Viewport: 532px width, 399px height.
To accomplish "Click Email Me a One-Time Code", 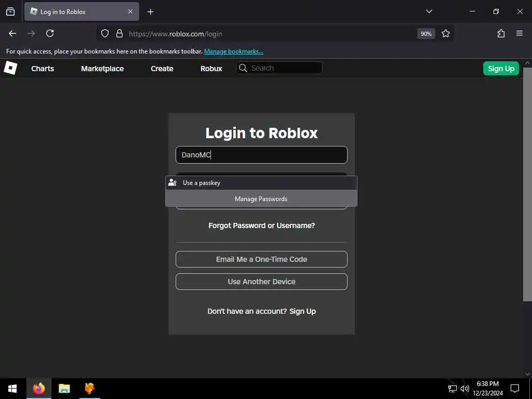I will 262,259.
